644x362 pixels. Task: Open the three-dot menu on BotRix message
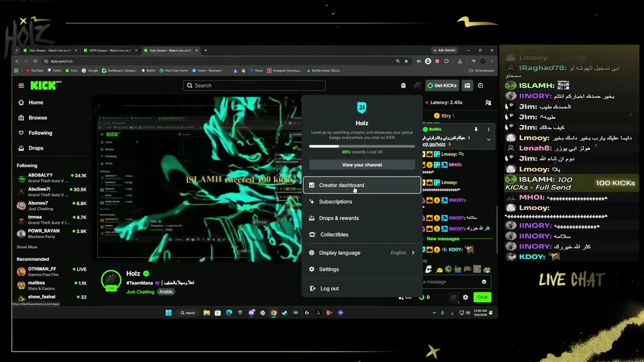click(489, 130)
